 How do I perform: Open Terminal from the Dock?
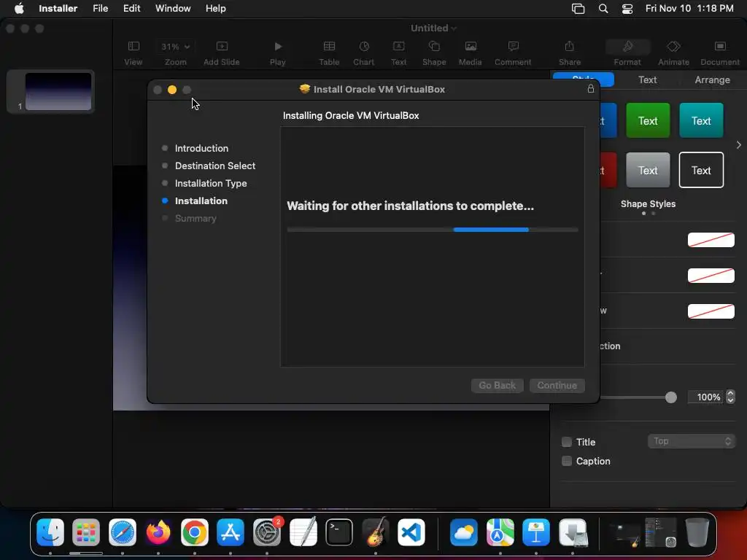click(x=339, y=532)
